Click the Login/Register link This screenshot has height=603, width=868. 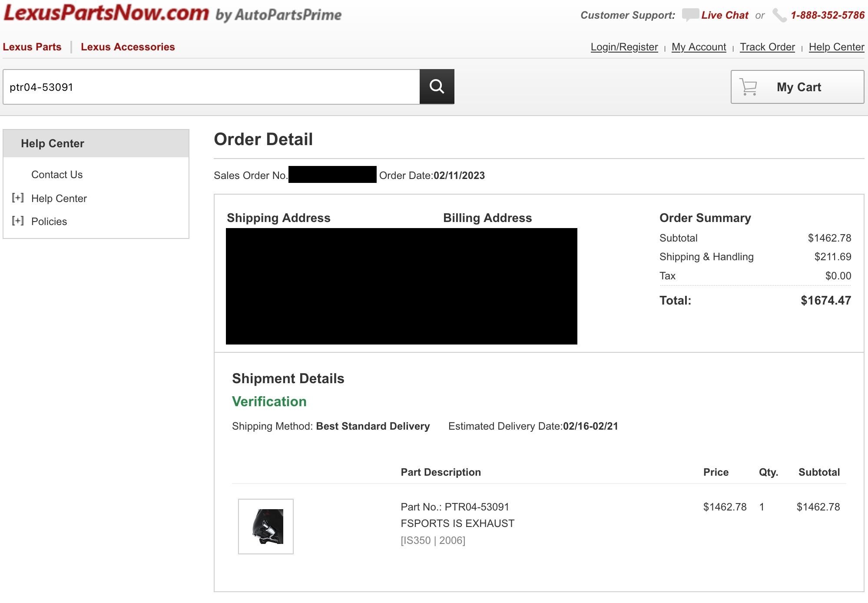click(624, 47)
